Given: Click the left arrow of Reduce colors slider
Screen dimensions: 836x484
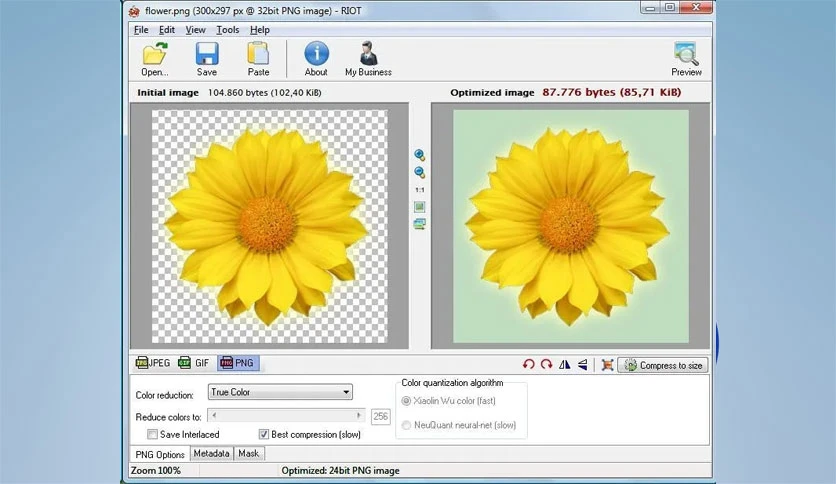Looking at the screenshot, I should tap(214, 415).
